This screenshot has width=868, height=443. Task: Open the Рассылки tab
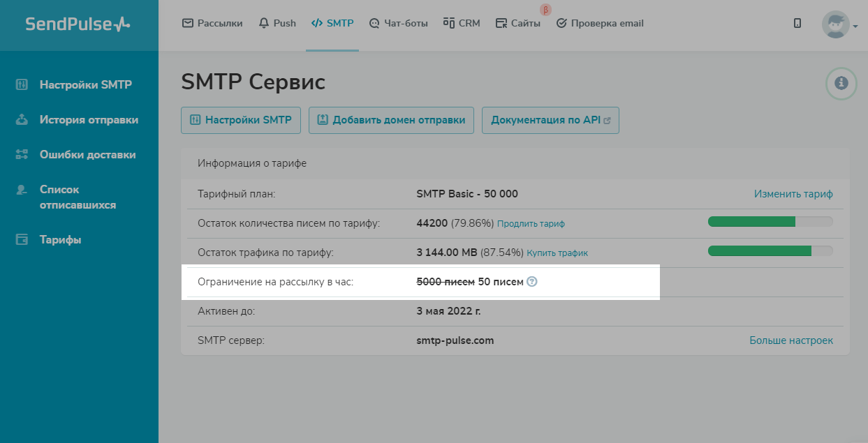click(x=212, y=23)
